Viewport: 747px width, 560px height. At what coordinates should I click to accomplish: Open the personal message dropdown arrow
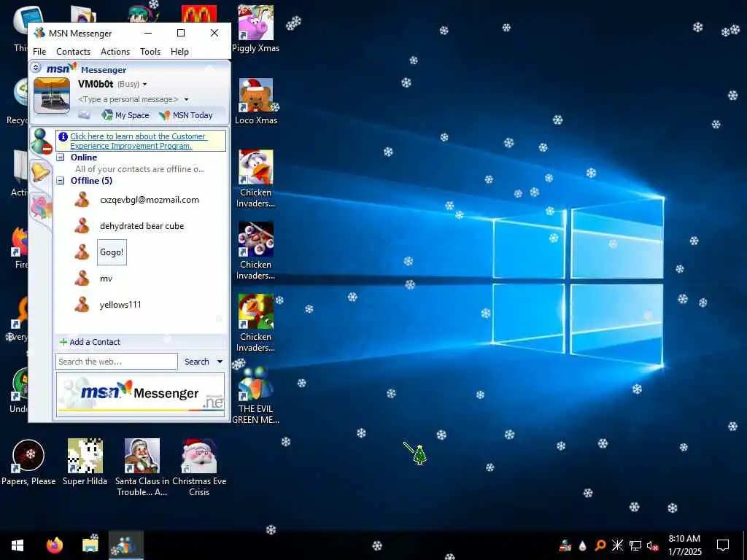click(x=186, y=99)
